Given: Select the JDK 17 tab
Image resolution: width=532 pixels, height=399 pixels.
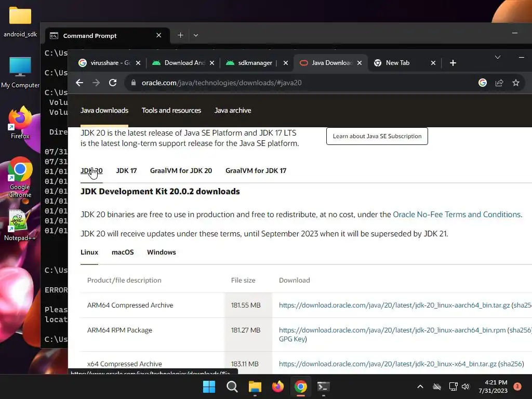Looking at the screenshot, I should [127, 170].
